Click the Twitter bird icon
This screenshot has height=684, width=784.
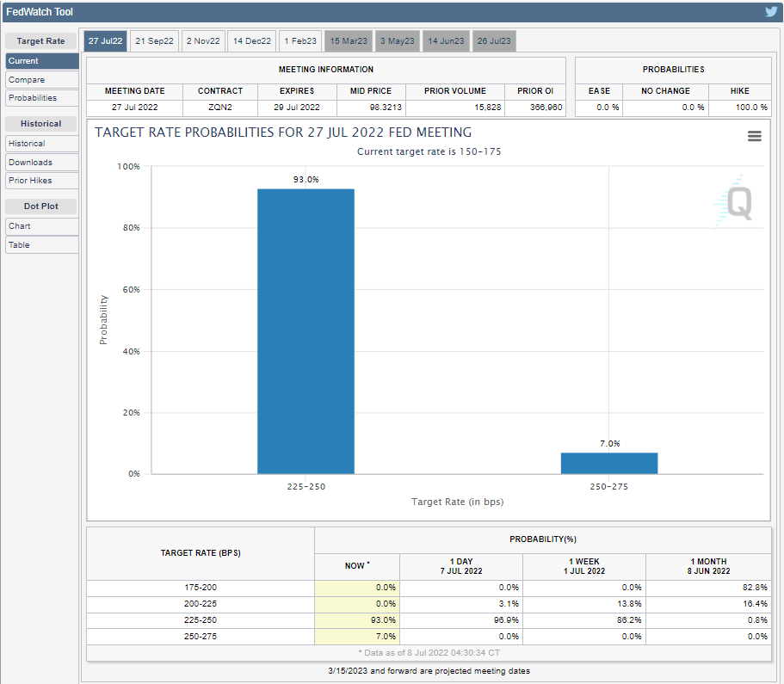(771, 11)
